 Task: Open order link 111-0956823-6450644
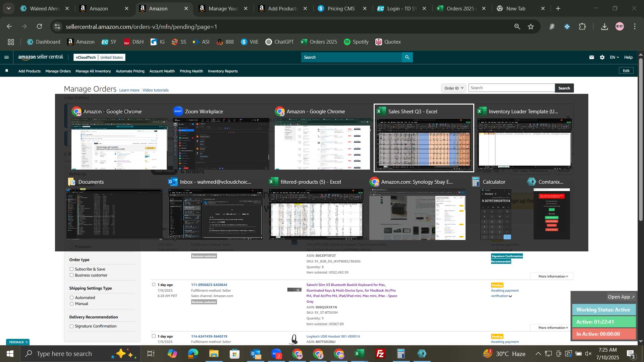(209, 285)
